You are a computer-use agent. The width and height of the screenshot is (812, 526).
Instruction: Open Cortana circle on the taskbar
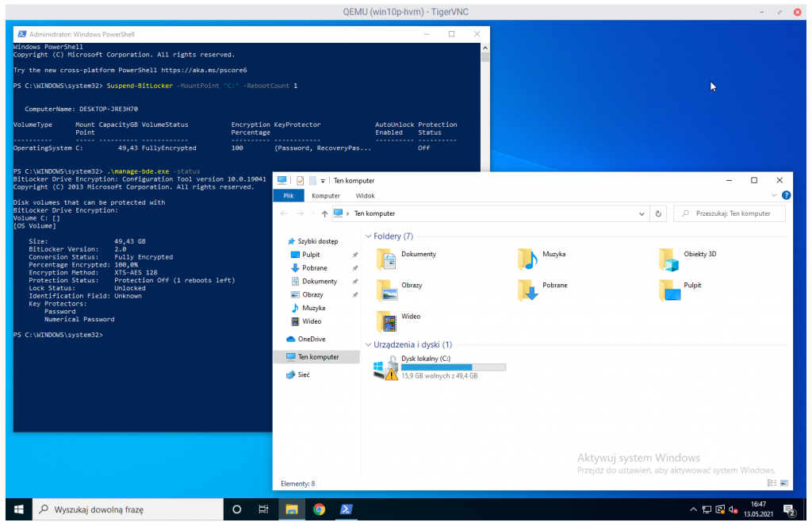coord(236,509)
